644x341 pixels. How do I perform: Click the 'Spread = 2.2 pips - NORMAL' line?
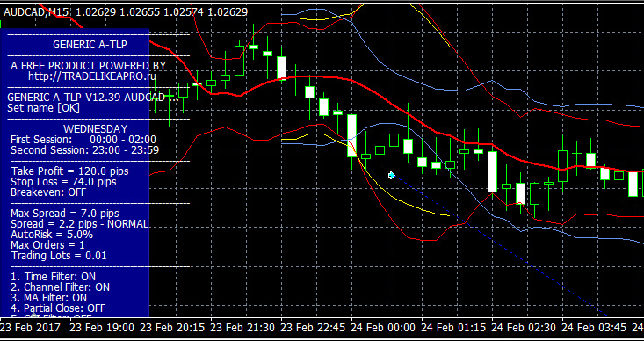click(x=80, y=224)
